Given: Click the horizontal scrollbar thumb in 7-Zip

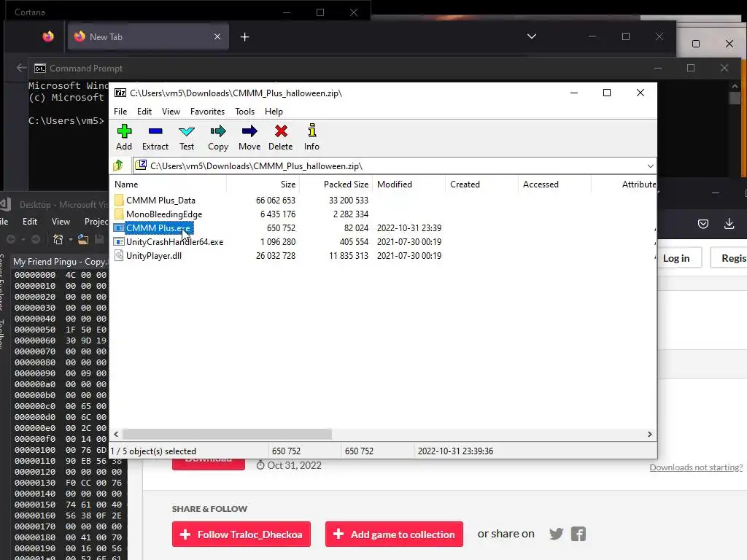Looking at the screenshot, I should pyautogui.click(x=228, y=435).
